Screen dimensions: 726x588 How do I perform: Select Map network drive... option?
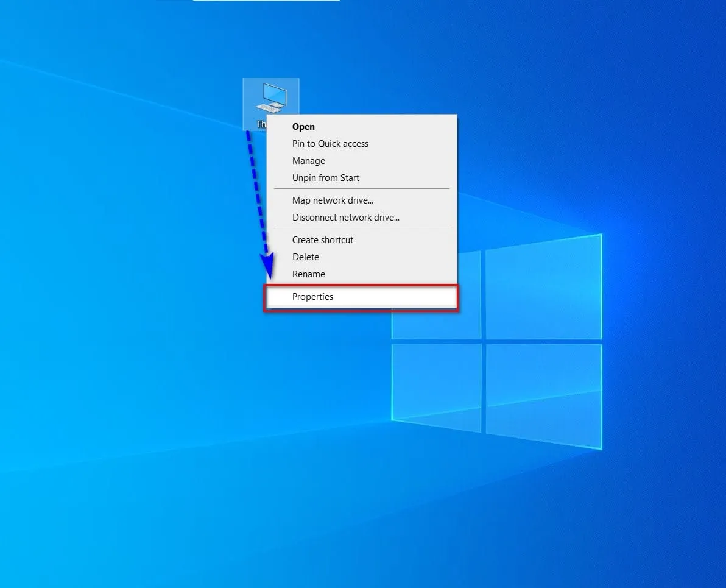333,200
